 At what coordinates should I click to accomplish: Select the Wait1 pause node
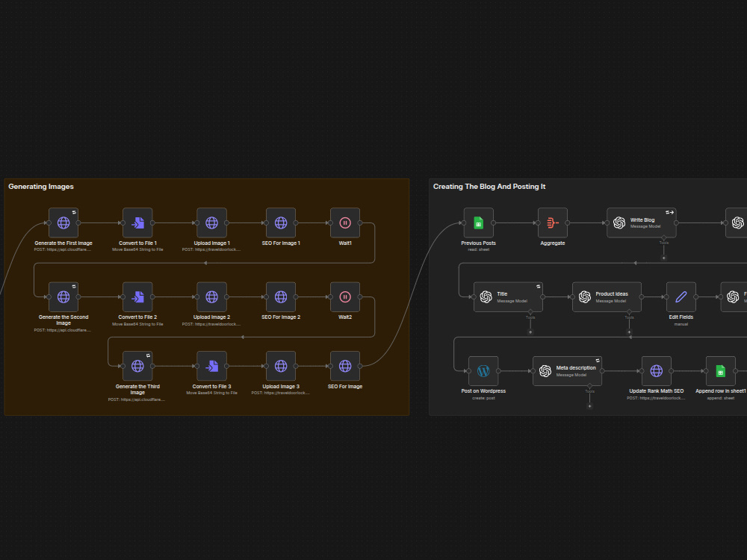pos(345,223)
